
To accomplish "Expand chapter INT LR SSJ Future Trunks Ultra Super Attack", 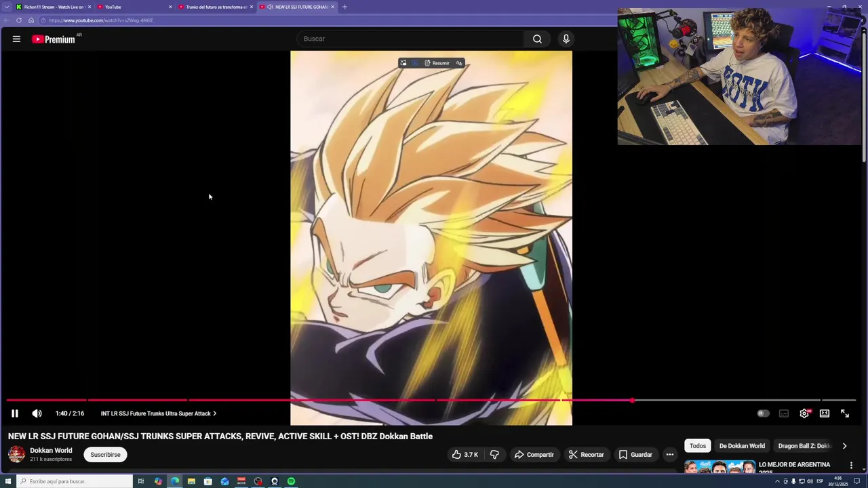I will [x=159, y=413].
